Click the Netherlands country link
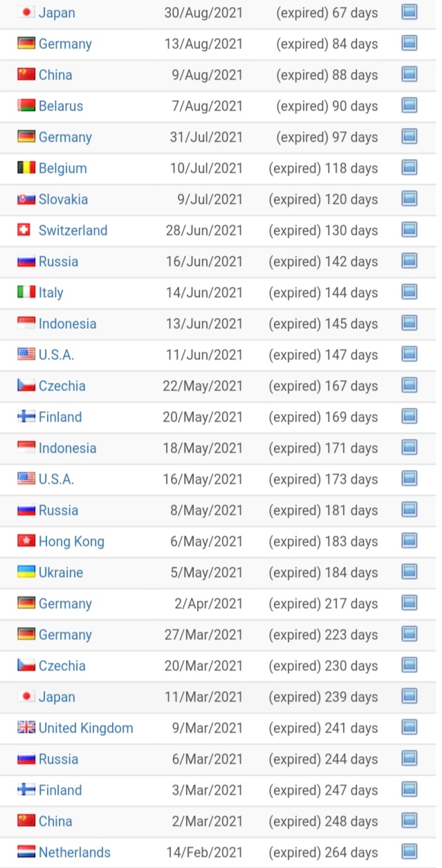This screenshot has width=442, height=868. (x=75, y=852)
